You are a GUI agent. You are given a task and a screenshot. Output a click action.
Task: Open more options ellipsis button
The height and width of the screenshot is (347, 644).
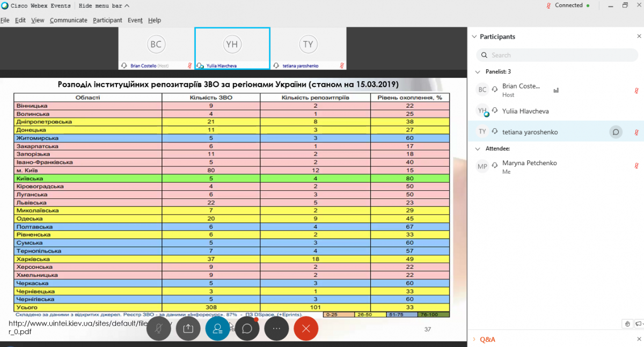pos(276,329)
